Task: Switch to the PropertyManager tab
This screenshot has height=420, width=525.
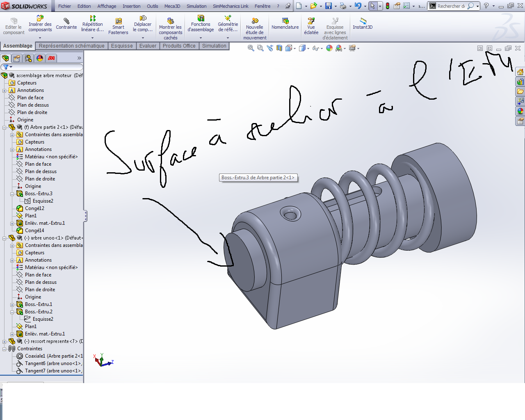Action: (17, 58)
